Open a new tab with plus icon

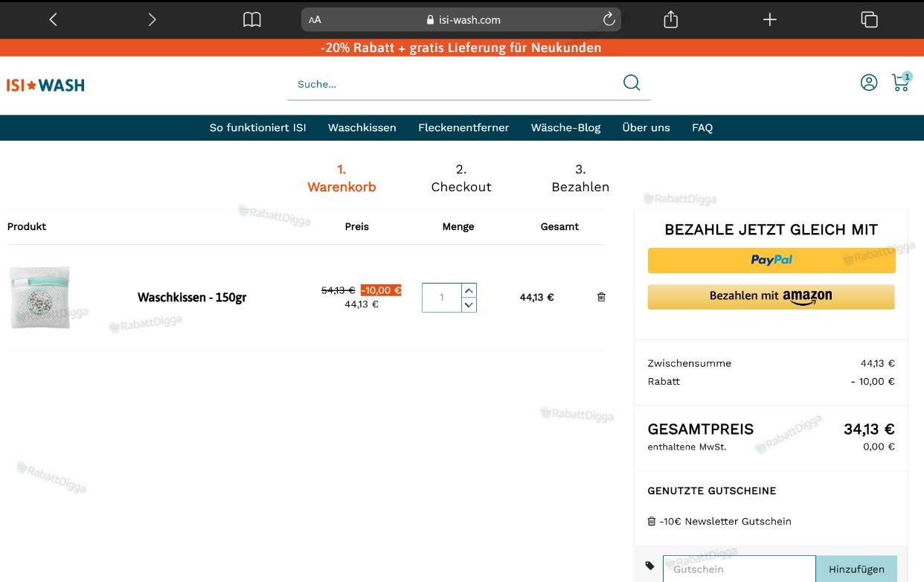(x=770, y=20)
